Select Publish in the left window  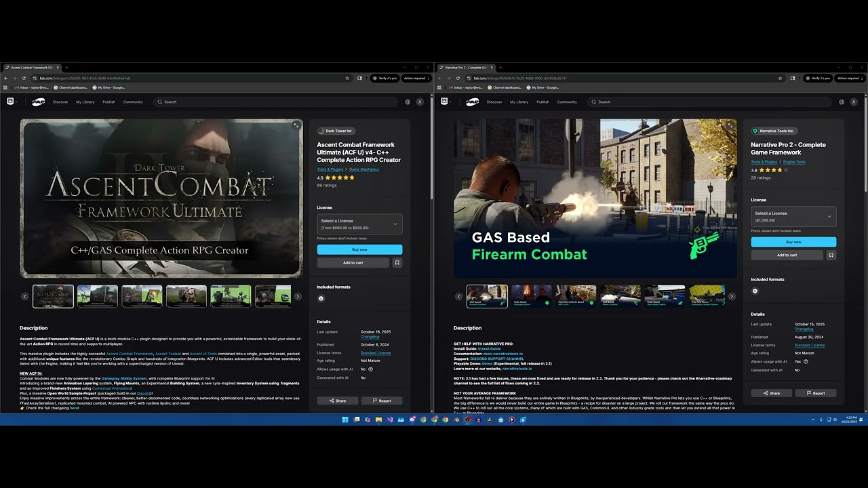[108, 102]
